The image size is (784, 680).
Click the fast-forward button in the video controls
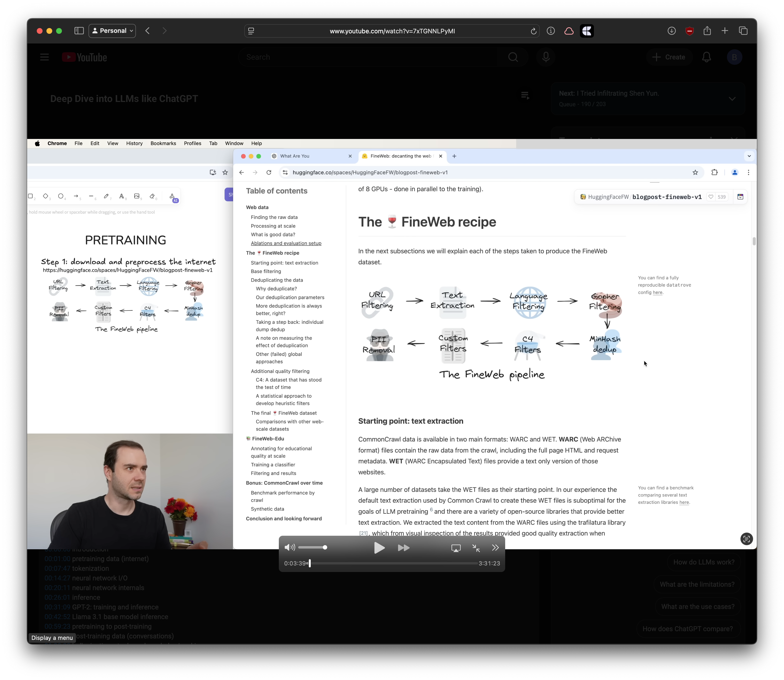click(x=403, y=548)
